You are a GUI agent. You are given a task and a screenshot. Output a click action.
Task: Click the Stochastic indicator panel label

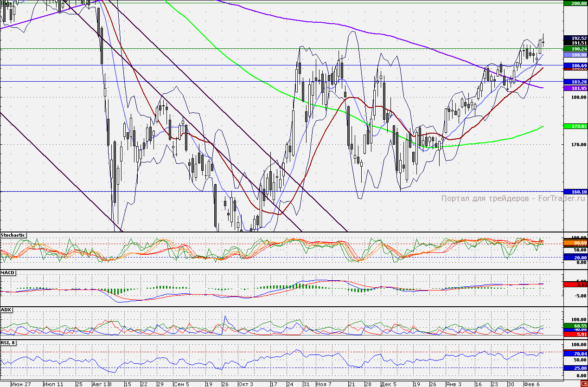pos(13,235)
